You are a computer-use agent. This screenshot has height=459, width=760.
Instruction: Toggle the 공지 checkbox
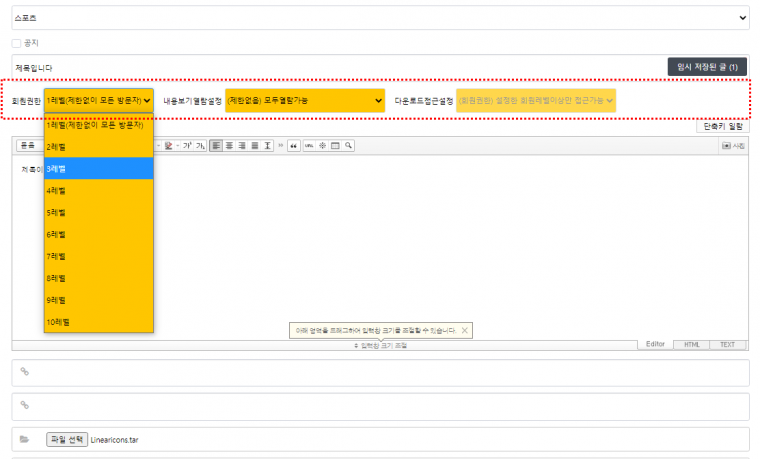pyautogui.click(x=16, y=43)
